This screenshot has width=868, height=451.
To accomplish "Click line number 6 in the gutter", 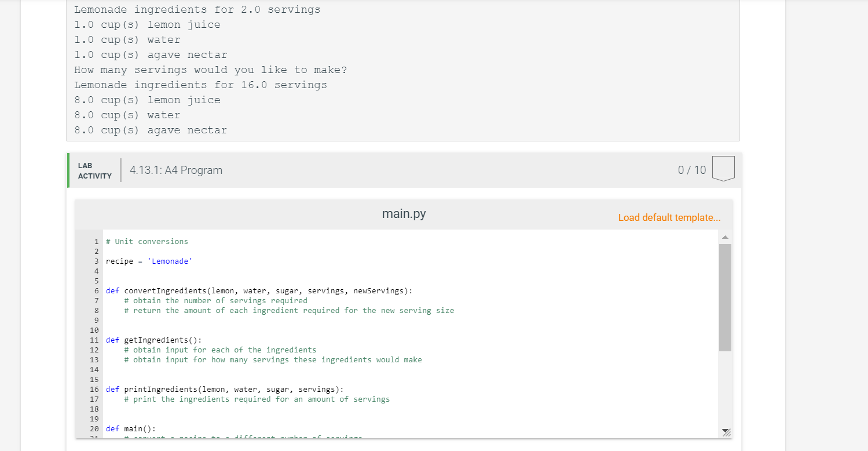I will click(96, 290).
